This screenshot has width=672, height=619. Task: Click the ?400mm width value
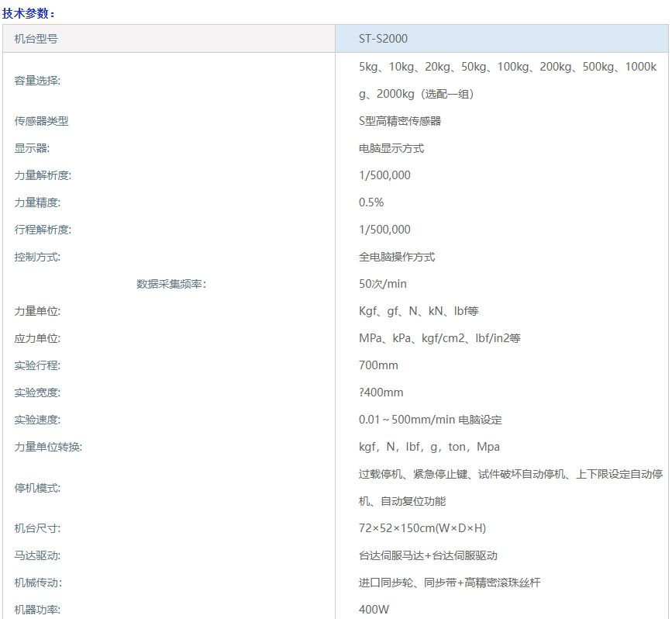click(381, 392)
